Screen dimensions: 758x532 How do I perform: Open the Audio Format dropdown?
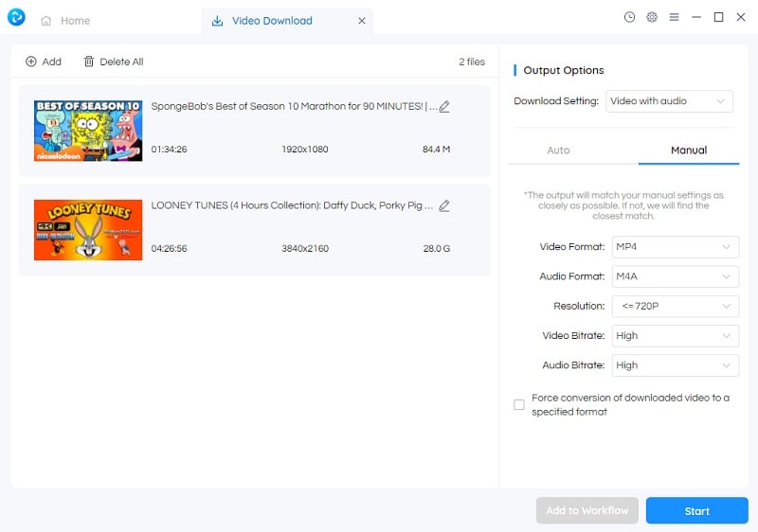tap(676, 276)
